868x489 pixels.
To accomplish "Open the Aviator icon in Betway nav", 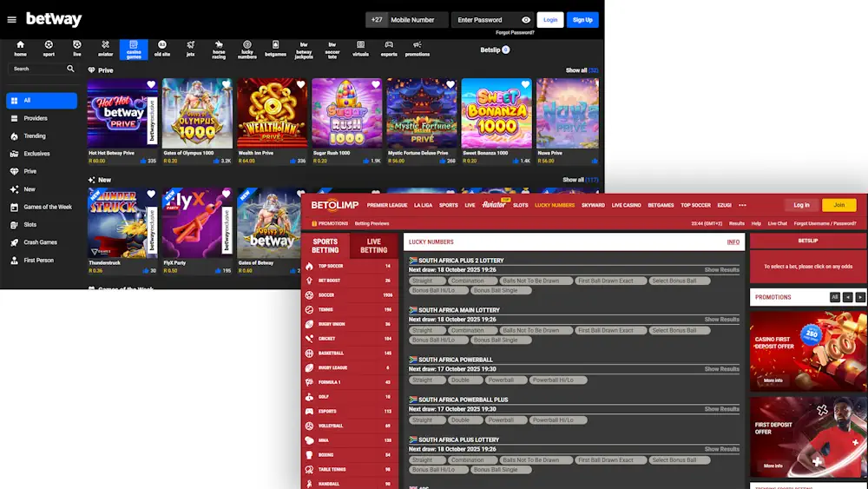I will [x=105, y=49].
